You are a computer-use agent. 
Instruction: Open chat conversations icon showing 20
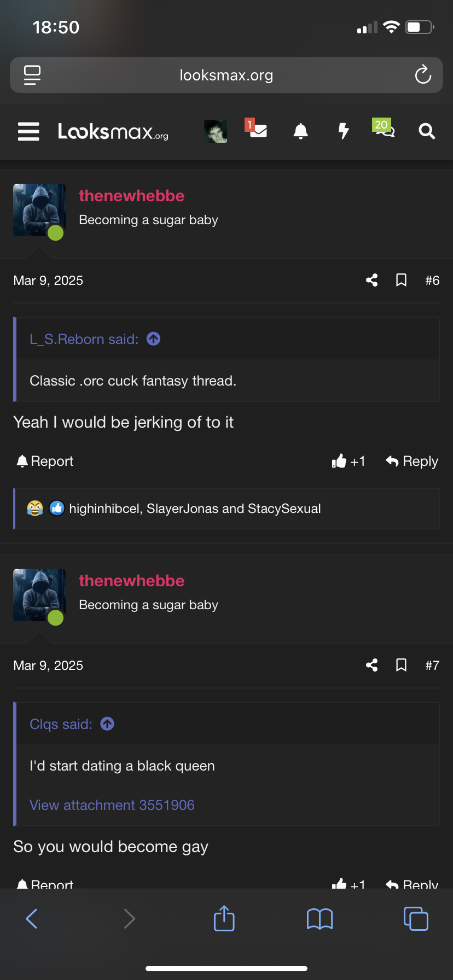[384, 129]
